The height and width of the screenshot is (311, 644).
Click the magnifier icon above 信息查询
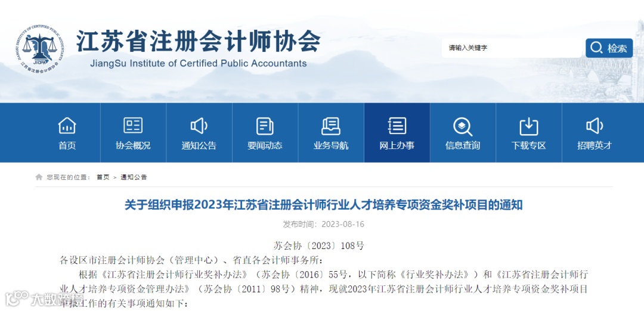point(463,126)
